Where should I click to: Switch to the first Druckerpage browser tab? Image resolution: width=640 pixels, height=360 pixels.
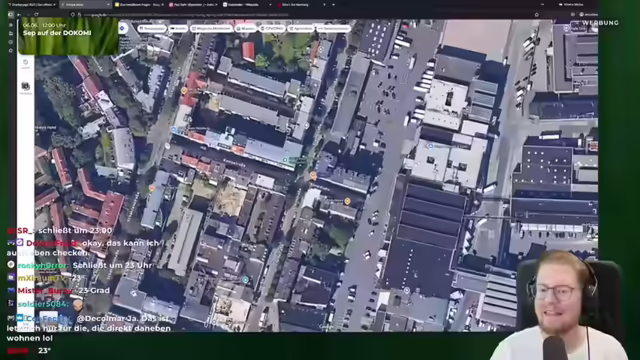[31, 4]
